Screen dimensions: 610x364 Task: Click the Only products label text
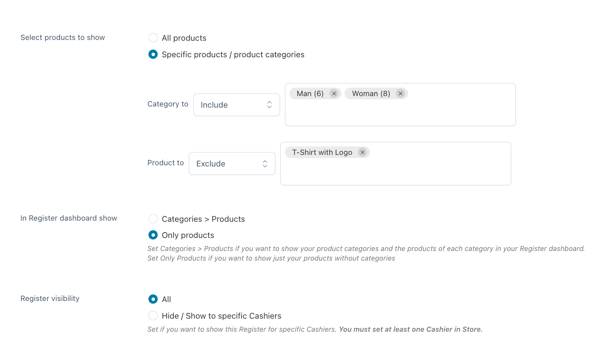[188, 235]
